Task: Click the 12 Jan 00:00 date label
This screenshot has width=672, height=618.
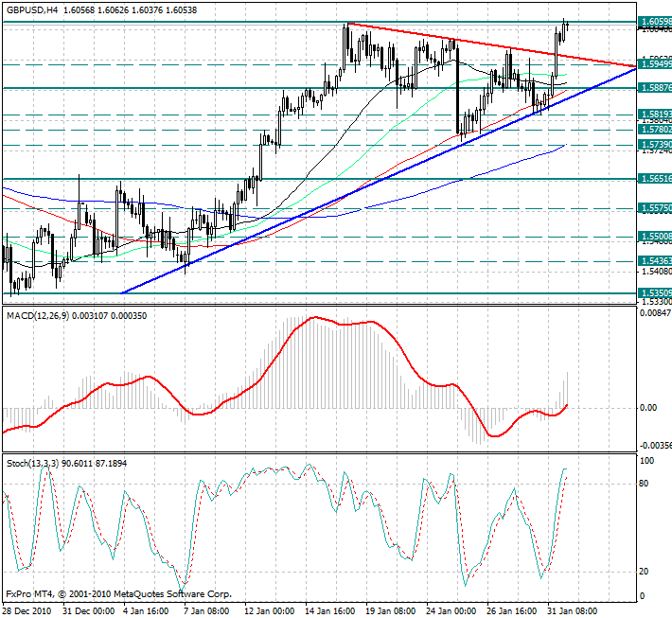Action: [270, 611]
